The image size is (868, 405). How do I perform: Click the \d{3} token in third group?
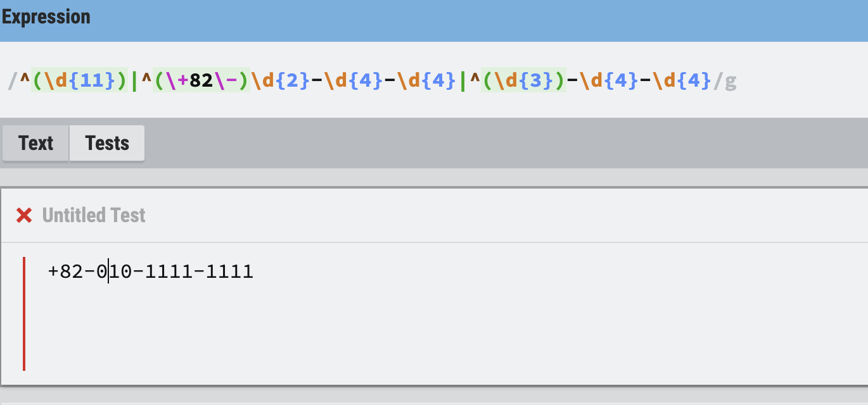(x=523, y=81)
